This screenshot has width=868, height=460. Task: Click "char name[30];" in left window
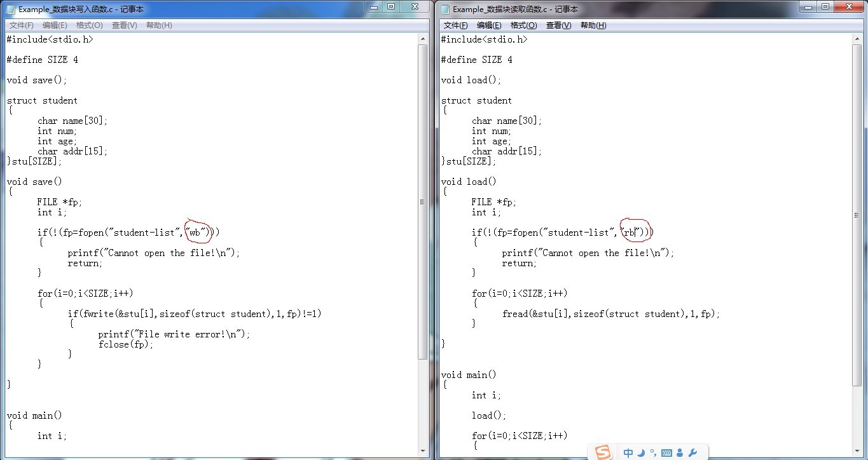click(72, 121)
